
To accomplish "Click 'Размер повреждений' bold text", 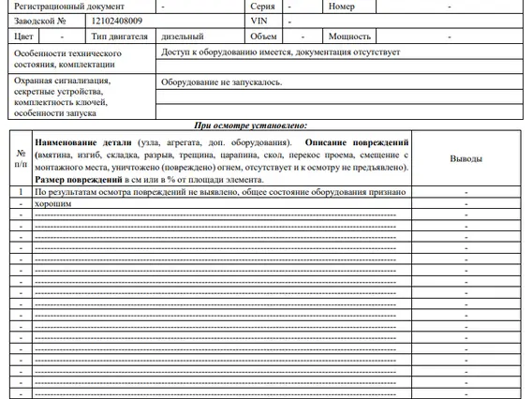I will (x=79, y=180).
